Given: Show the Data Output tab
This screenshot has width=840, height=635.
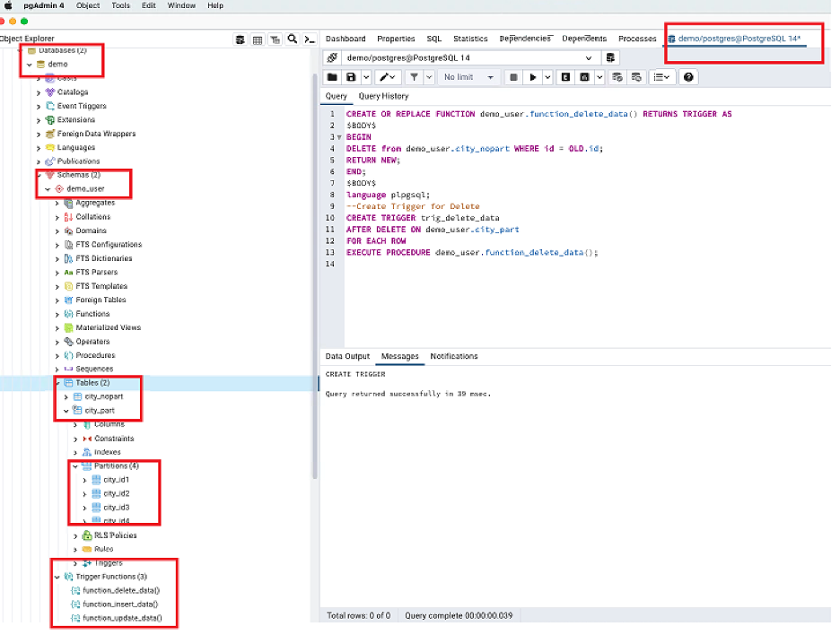Looking at the screenshot, I should click(347, 357).
